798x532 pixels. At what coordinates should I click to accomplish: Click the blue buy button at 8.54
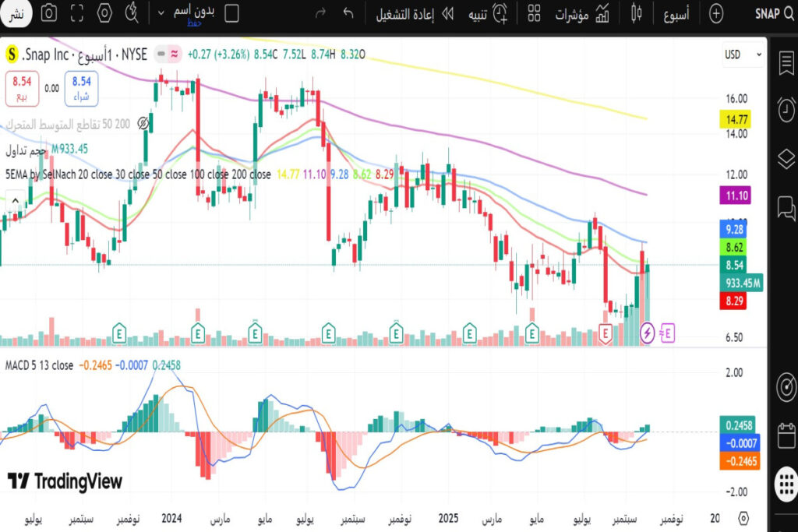point(81,87)
